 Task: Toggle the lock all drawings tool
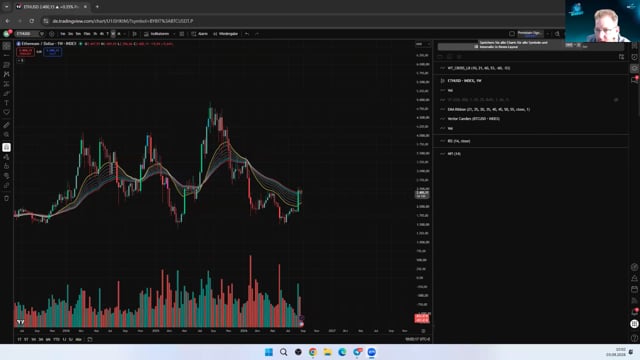[x=7, y=166]
